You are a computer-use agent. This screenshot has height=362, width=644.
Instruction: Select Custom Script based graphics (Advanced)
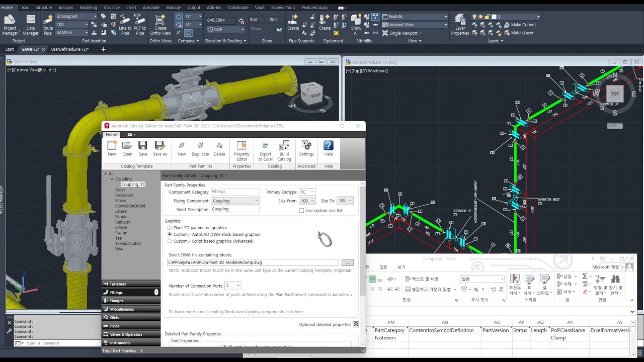(170, 241)
